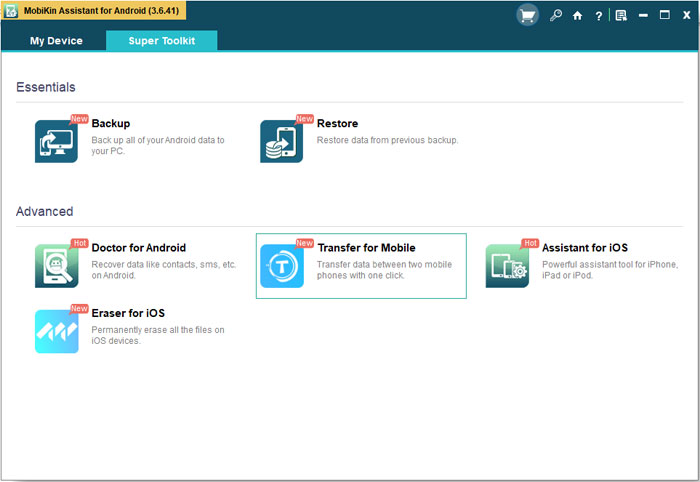Click the MobiKin app logo in title bar
The width and height of the screenshot is (700, 482).
[11, 11]
